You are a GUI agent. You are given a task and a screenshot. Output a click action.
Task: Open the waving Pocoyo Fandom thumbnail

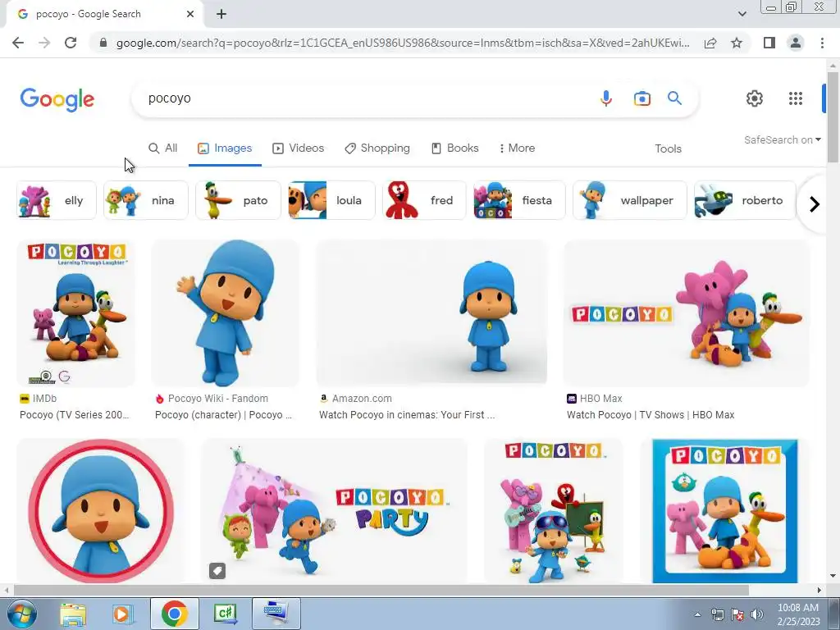[x=225, y=313]
